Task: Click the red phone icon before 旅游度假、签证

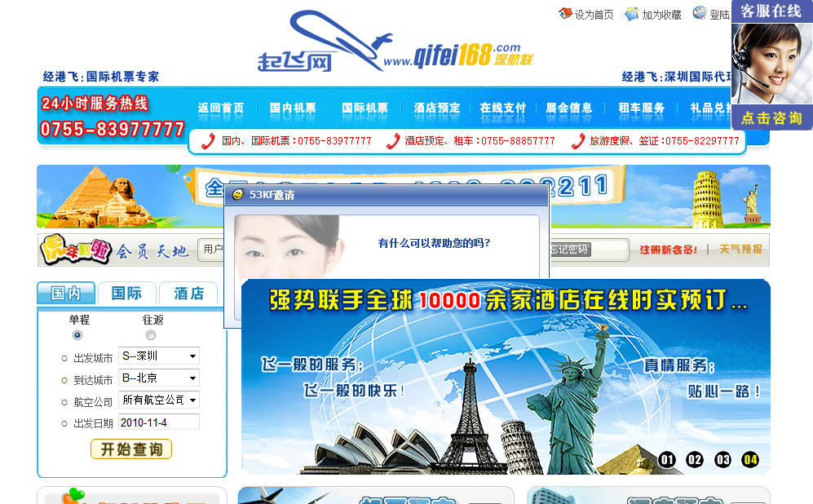Action: pos(577,141)
